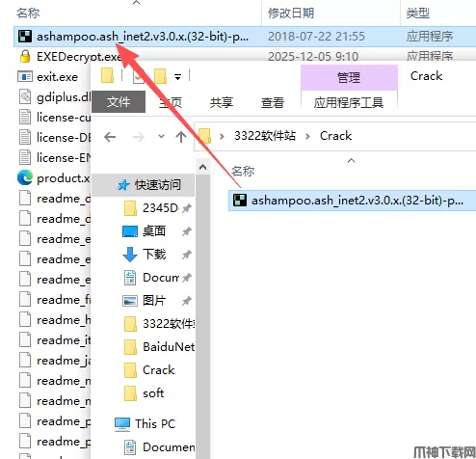Click the ashampoo file icon in Crack folder
Image resolution: width=476 pixels, height=459 pixels.
(x=240, y=201)
